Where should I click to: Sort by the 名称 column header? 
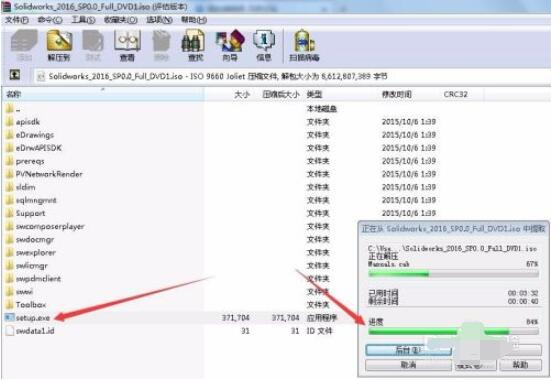pos(104,94)
